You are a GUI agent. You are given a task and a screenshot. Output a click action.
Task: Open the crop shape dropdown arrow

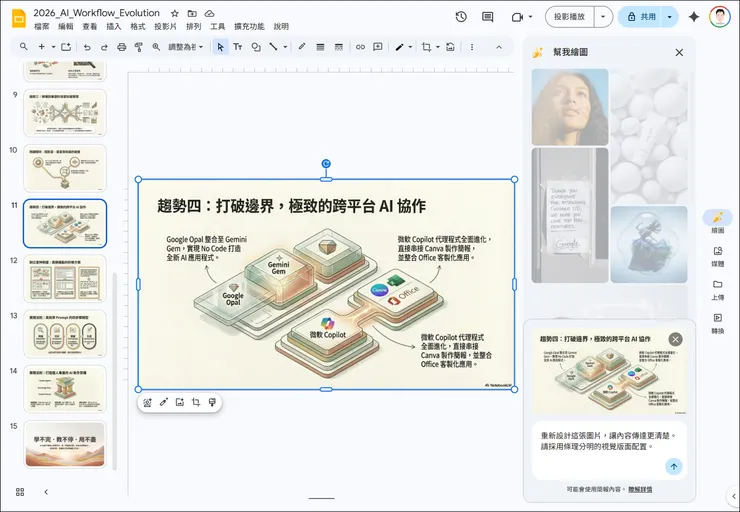pyautogui.click(x=438, y=47)
